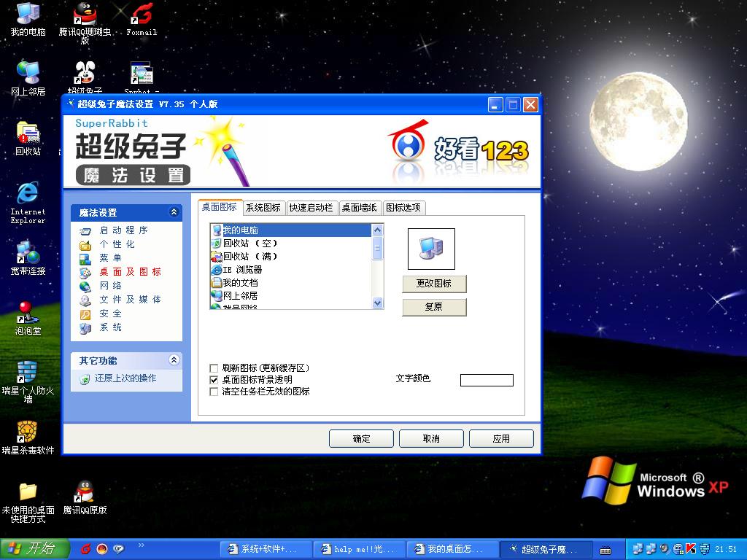Click the 应用 button

tap(501, 438)
